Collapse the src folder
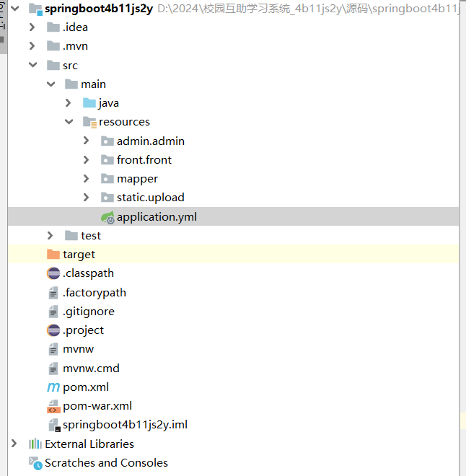This screenshot has width=466, height=476. pos(32,65)
